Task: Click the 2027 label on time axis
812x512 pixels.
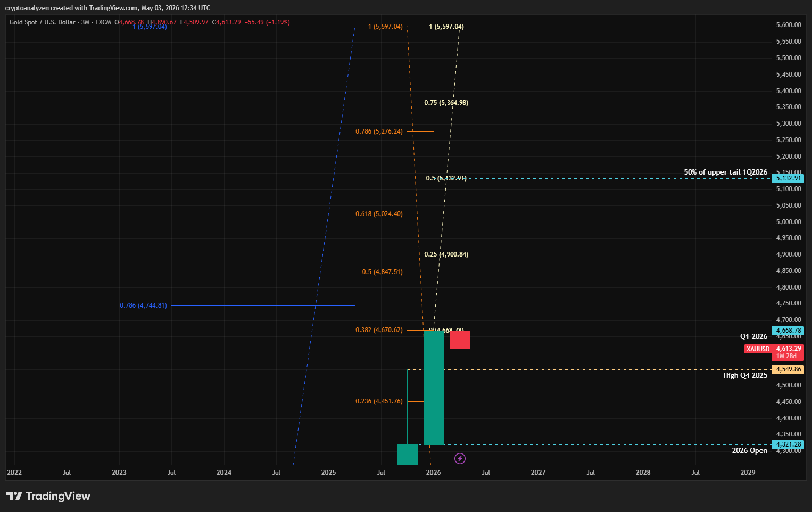Action: click(538, 473)
